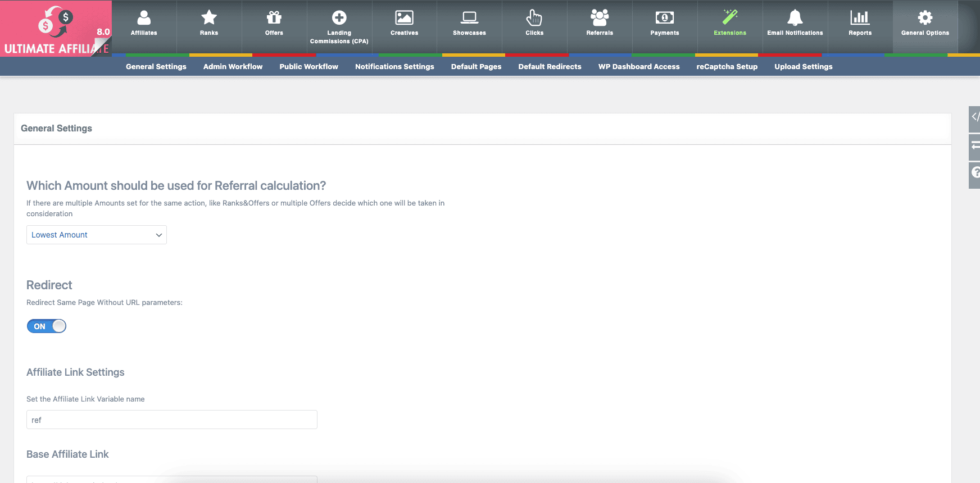Click the General Settings panel heading
The width and height of the screenshot is (980, 483).
56,128
